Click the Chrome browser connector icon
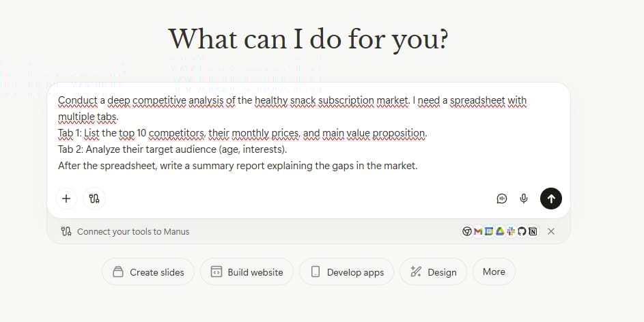This screenshot has height=322, width=644. point(467,231)
